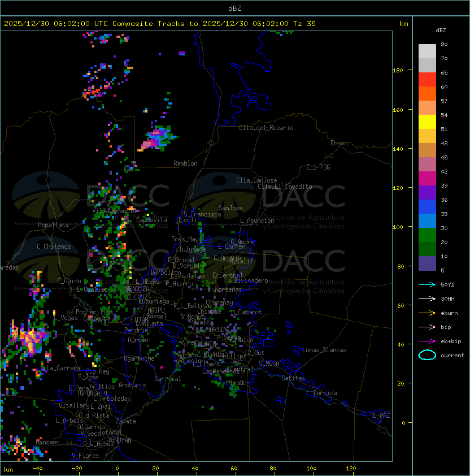The height and width of the screenshot is (476, 470).
Task: Click the Capdevila place label
Action: tap(152, 219)
